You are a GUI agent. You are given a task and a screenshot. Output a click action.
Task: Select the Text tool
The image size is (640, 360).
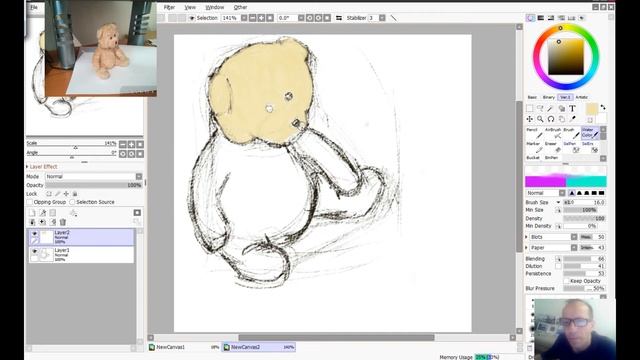pos(572,109)
